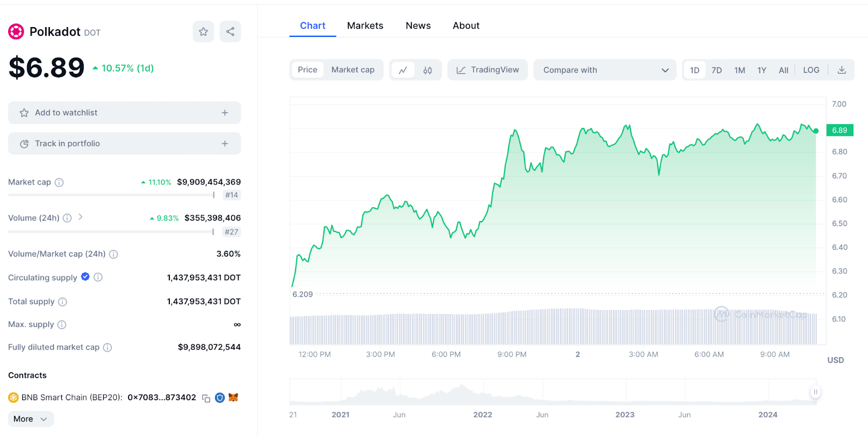Screen dimensions: 868x438
Task: Switch to candlestick chart view icon
Action: point(427,70)
